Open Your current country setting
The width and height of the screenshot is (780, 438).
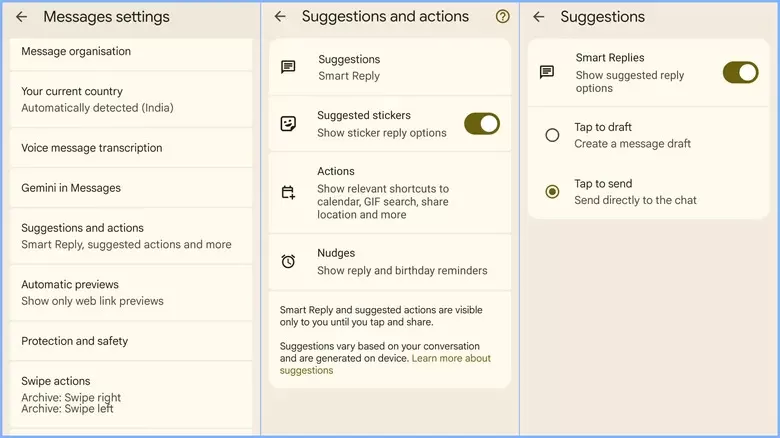click(x=131, y=100)
